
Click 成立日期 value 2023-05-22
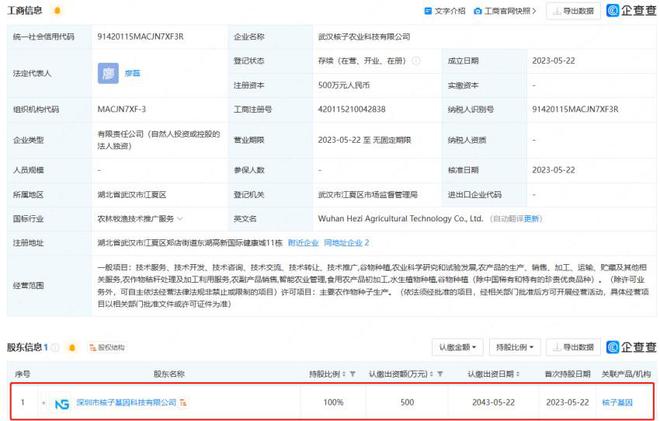554,61
